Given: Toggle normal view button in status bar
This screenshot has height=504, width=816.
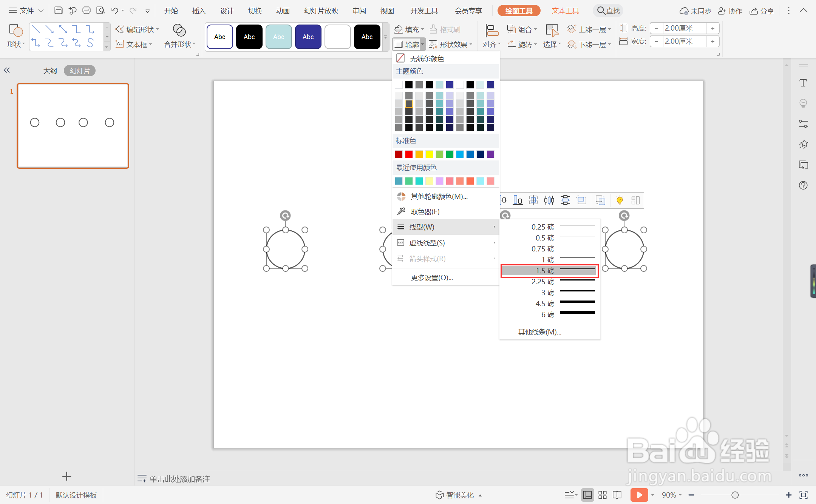Looking at the screenshot, I should [x=587, y=495].
